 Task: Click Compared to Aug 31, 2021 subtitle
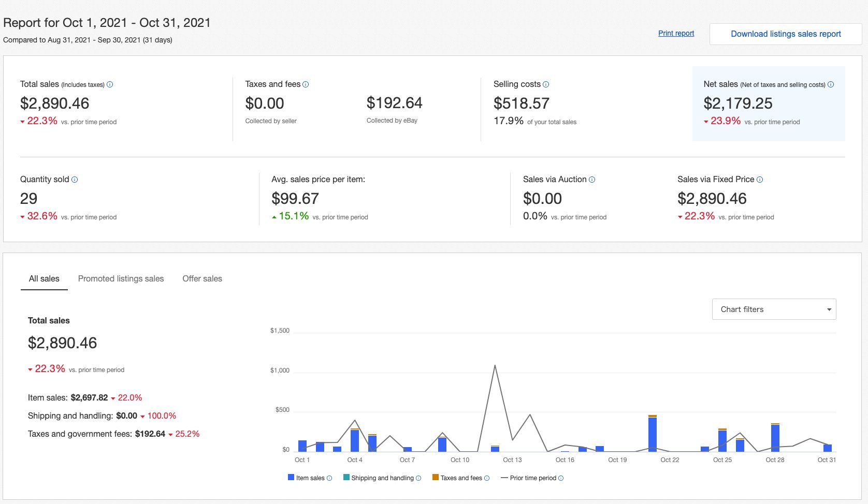[88, 40]
